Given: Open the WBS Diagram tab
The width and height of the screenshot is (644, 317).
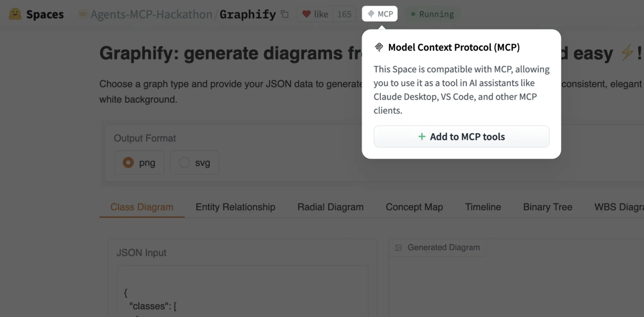Looking at the screenshot, I should (619, 207).
